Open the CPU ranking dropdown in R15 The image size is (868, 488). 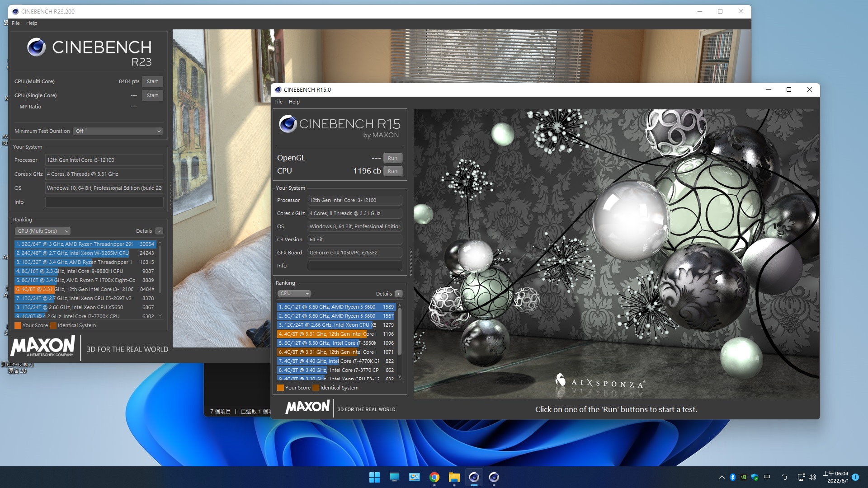click(294, 293)
